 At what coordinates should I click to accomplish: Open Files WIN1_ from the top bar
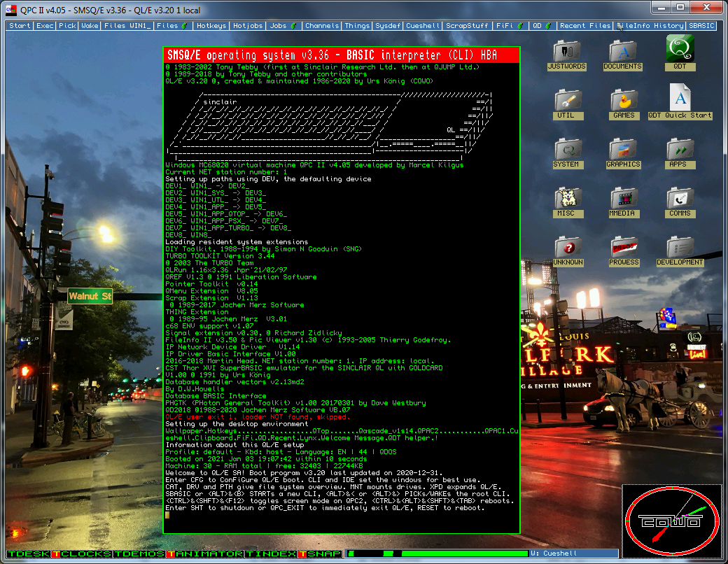tap(127, 26)
